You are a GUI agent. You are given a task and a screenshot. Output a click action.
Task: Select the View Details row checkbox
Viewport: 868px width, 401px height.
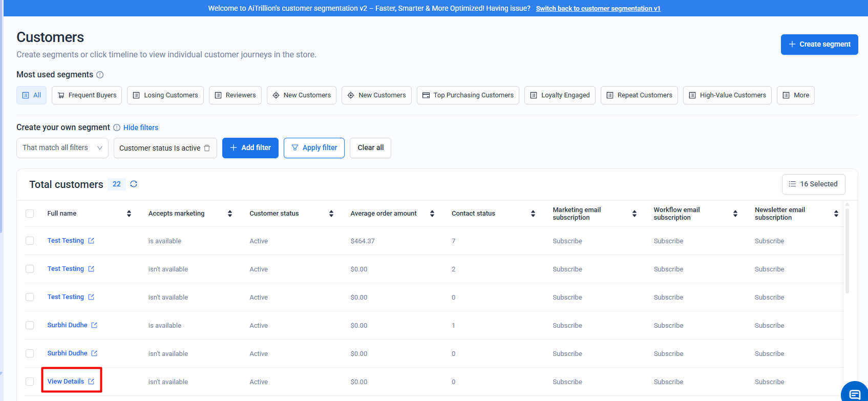tap(30, 382)
